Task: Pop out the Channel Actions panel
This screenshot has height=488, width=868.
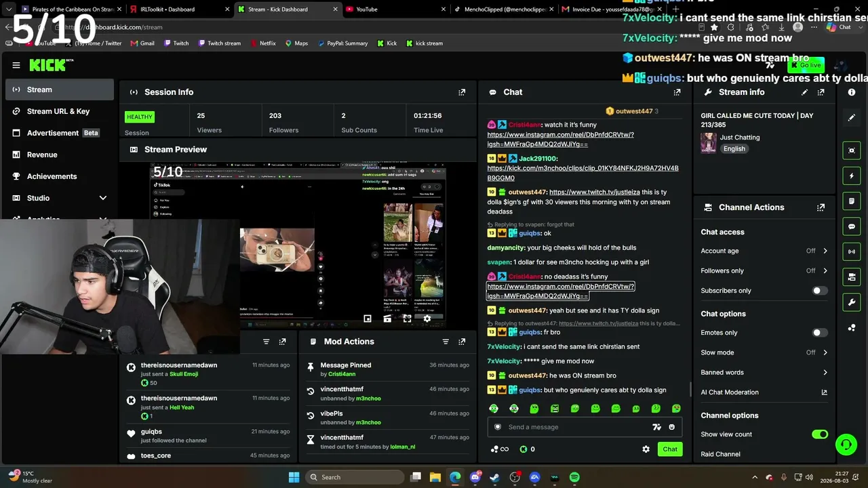Action: [x=821, y=207]
